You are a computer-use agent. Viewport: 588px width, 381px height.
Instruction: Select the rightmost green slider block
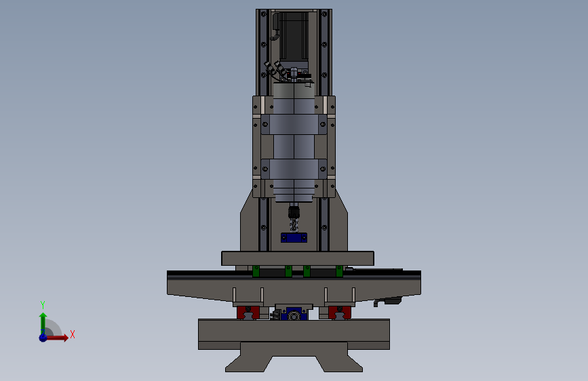[x=339, y=271]
